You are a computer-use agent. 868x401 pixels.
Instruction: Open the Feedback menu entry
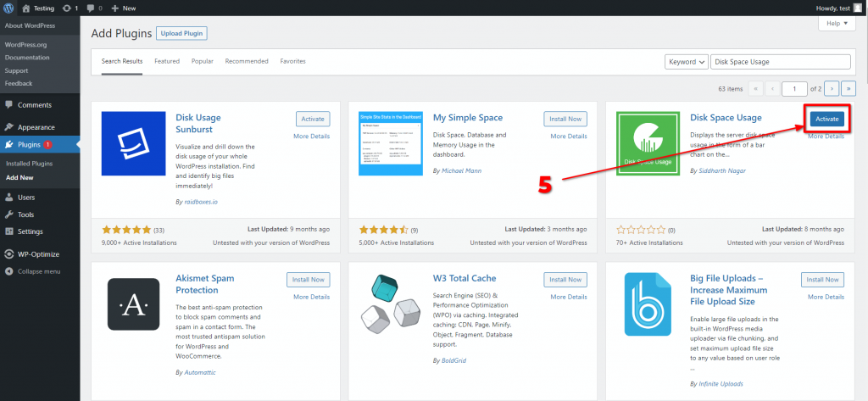pyautogui.click(x=19, y=84)
